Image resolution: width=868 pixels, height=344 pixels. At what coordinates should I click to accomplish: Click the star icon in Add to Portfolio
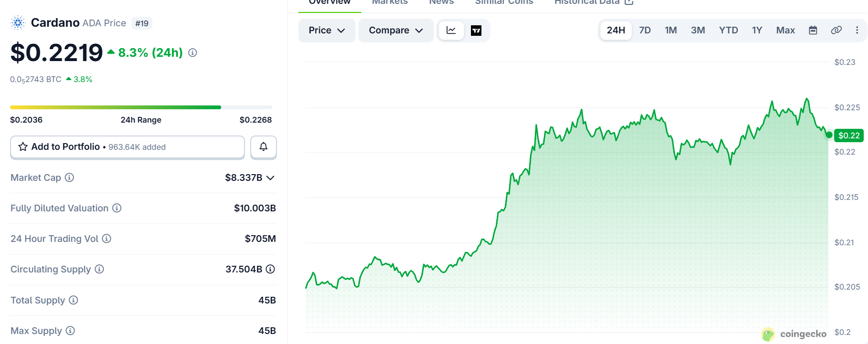23,146
